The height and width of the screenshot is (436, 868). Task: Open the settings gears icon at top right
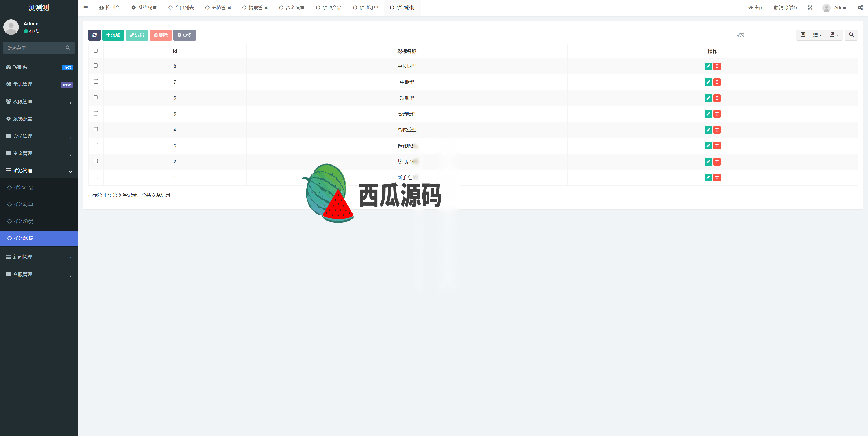tap(860, 8)
